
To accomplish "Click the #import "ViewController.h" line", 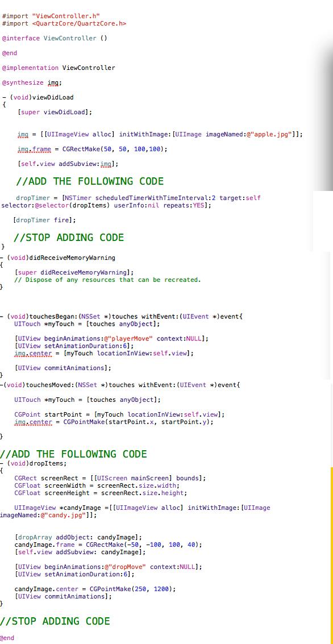I will 51,16.
